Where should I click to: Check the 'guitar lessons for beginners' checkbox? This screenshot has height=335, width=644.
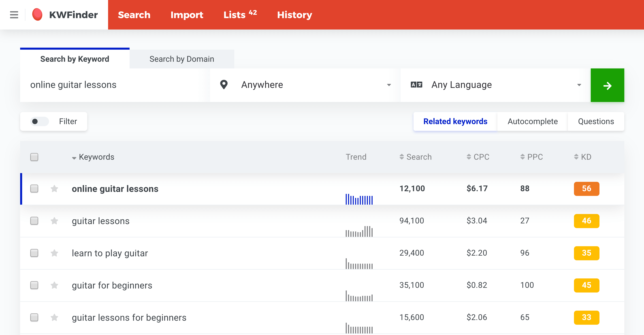pos(34,318)
